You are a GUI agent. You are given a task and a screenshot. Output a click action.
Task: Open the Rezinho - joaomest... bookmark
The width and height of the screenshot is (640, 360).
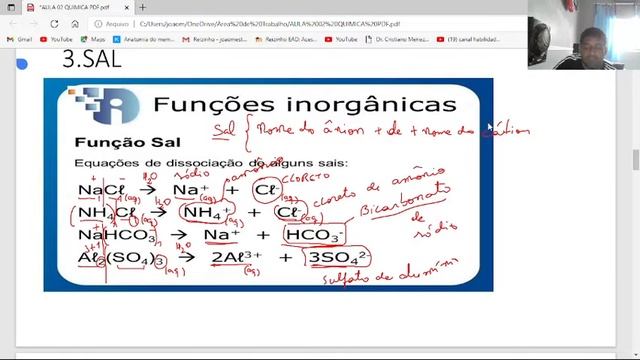214,40
